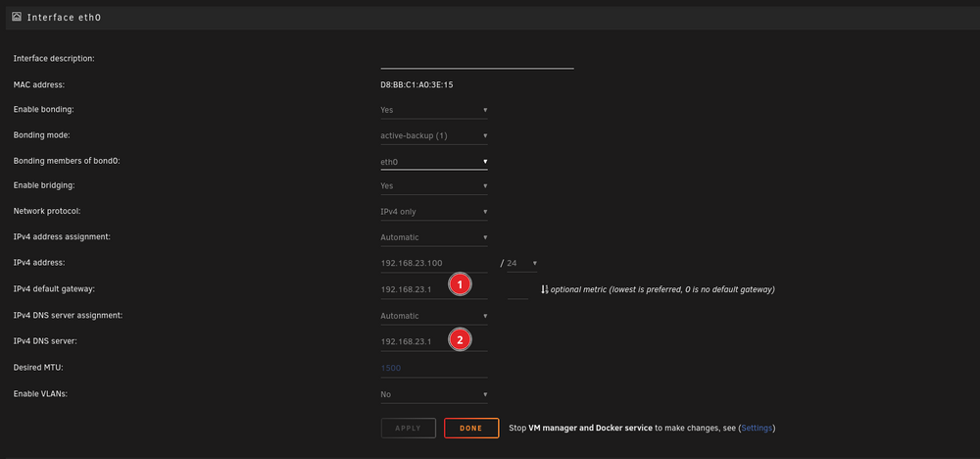Open the Bonding mode dropdown
This screenshot has height=459, width=980.
(434, 135)
